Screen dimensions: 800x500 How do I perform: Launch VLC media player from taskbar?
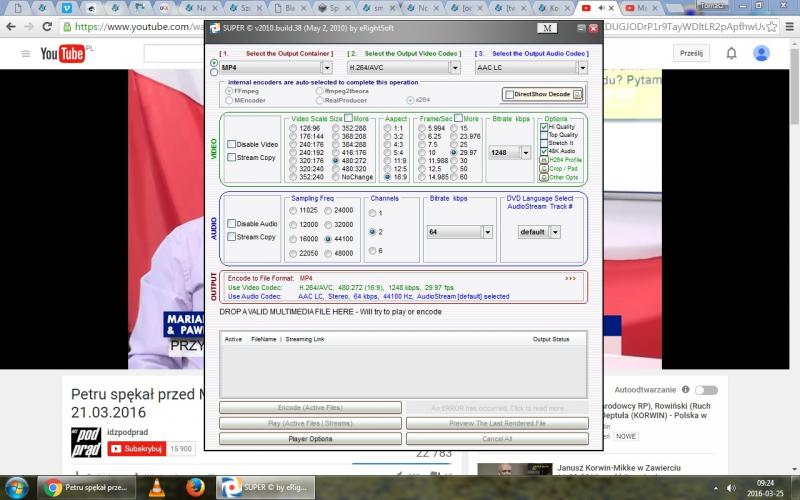[x=156, y=487]
